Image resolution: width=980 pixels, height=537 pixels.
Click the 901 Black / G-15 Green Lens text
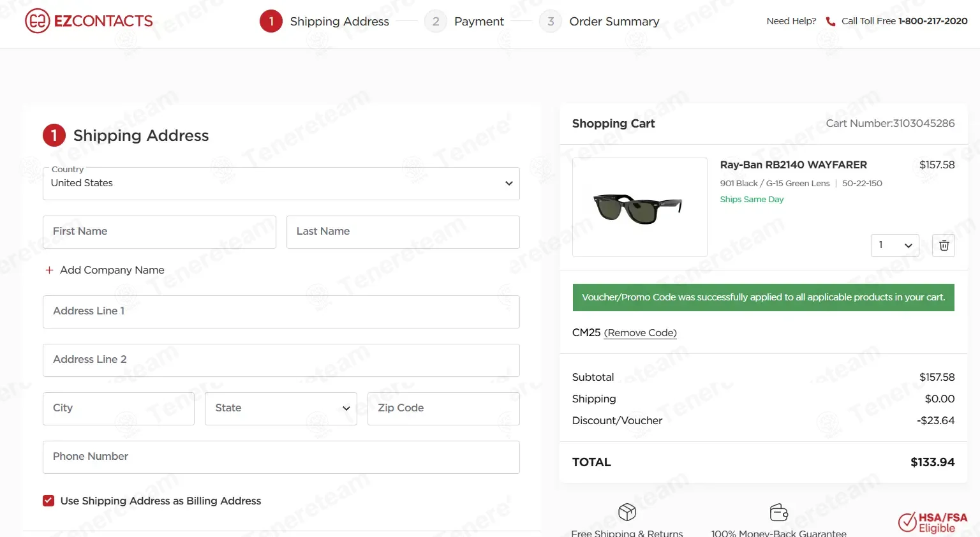pyautogui.click(x=775, y=184)
